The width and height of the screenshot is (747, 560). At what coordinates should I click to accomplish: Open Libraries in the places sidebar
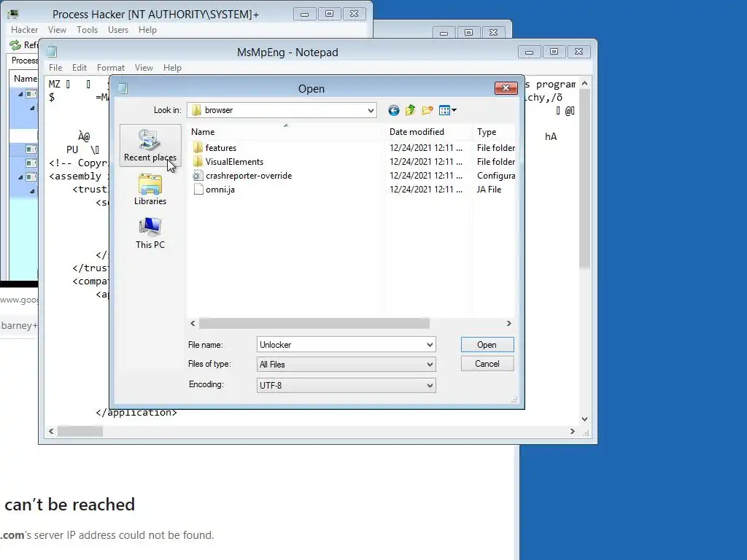pos(150,190)
